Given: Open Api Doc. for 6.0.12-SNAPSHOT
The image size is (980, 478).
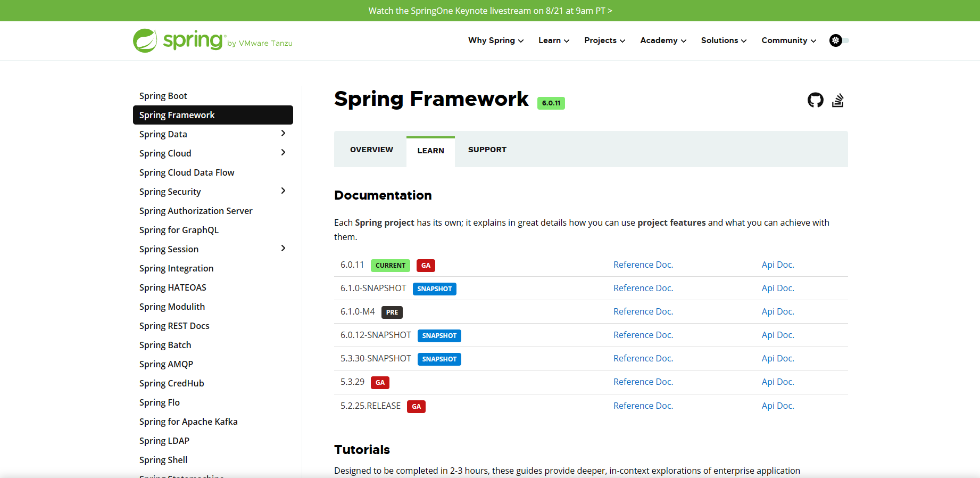Looking at the screenshot, I should coord(778,335).
